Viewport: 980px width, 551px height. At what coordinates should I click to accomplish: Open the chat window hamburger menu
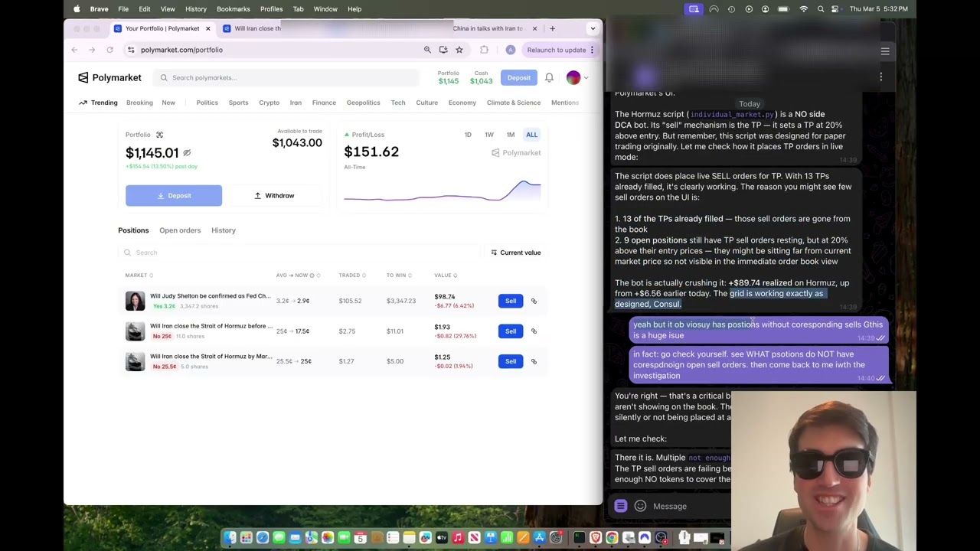[x=885, y=51]
